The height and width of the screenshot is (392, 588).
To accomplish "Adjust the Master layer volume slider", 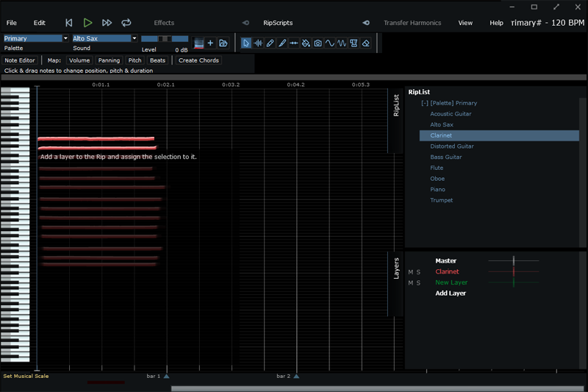I will [514, 260].
